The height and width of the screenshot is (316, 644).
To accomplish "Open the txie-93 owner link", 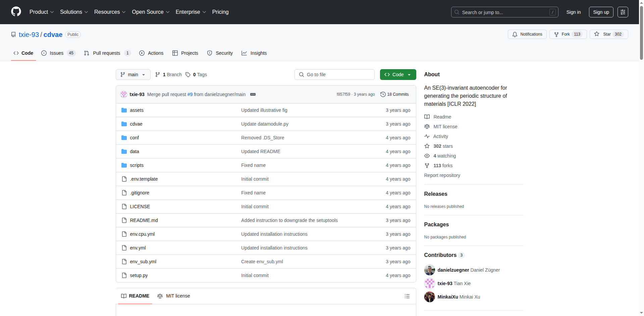I will coord(29,35).
